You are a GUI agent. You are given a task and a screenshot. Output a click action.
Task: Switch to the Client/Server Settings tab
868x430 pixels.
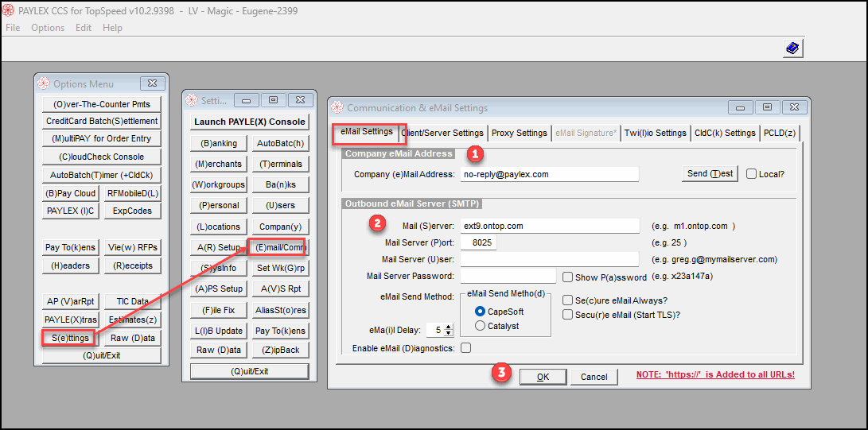[x=443, y=133]
